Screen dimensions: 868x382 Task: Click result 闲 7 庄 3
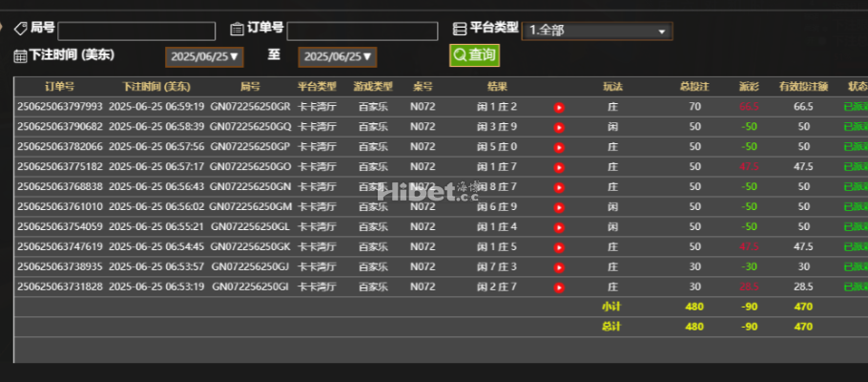pos(497,266)
